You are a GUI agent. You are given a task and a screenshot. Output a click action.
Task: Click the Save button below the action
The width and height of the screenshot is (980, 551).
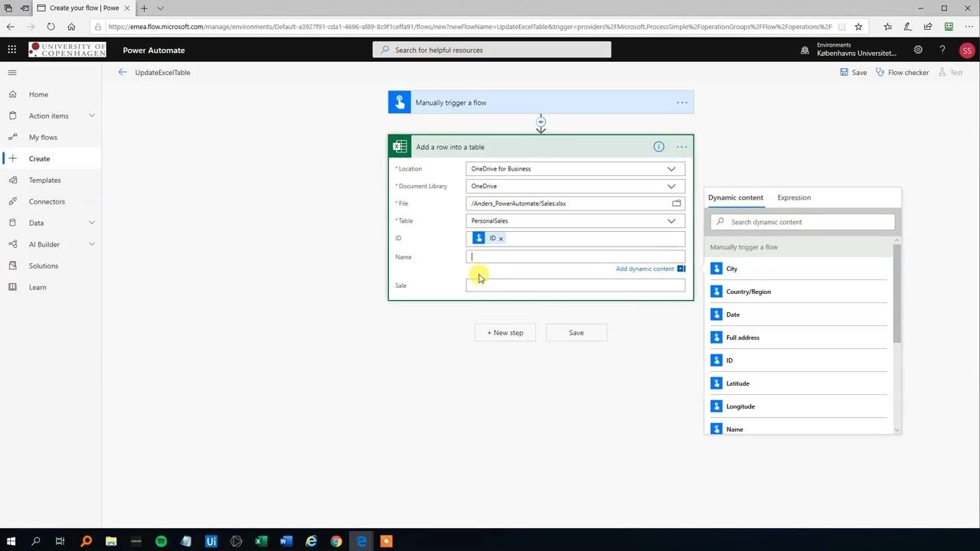click(x=577, y=332)
